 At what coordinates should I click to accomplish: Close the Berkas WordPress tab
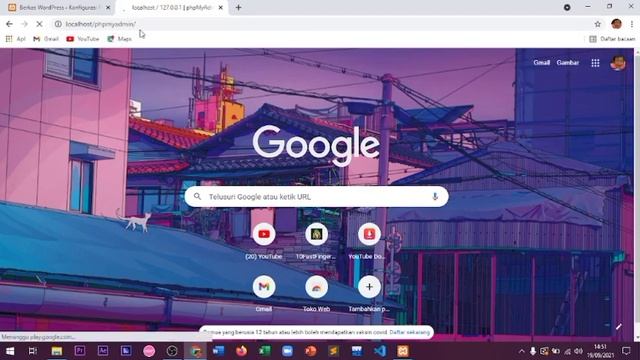pyautogui.click(x=108, y=7)
